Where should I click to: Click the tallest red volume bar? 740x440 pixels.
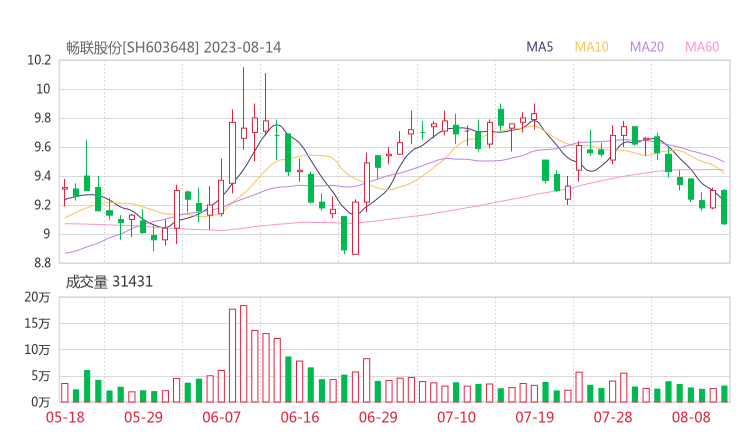[x=244, y=354]
